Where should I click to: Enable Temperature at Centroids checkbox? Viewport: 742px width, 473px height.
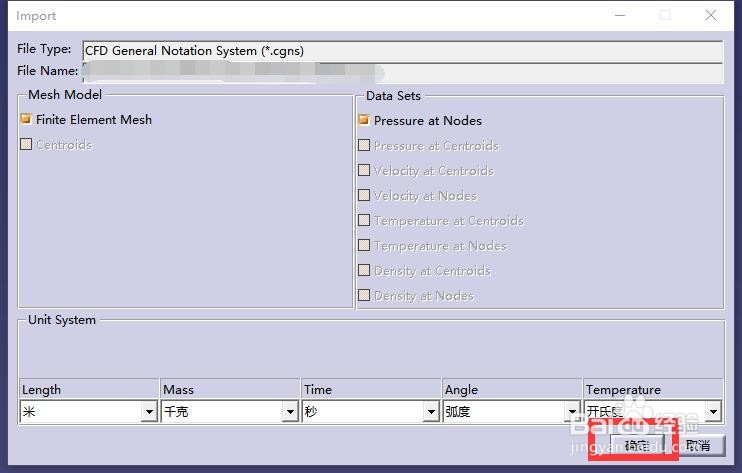[364, 220]
